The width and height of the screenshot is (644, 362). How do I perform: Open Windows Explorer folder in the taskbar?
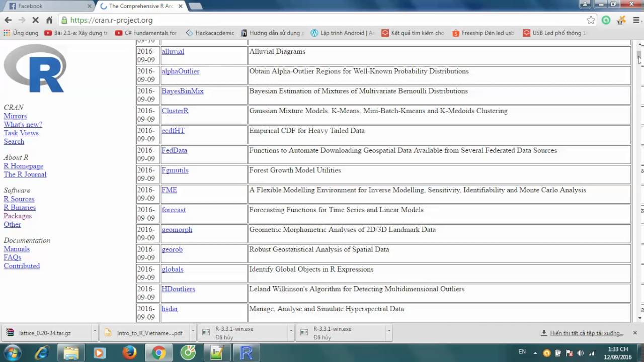click(x=71, y=352)
